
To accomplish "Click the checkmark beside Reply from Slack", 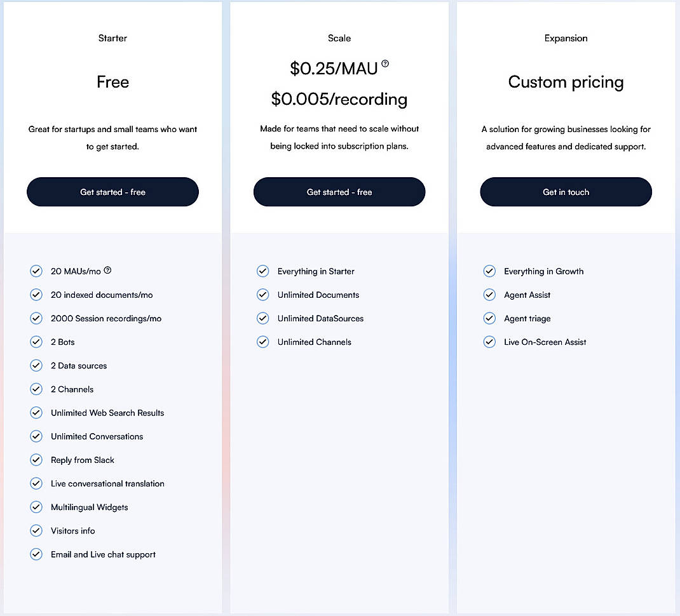I will pos(36,460).
